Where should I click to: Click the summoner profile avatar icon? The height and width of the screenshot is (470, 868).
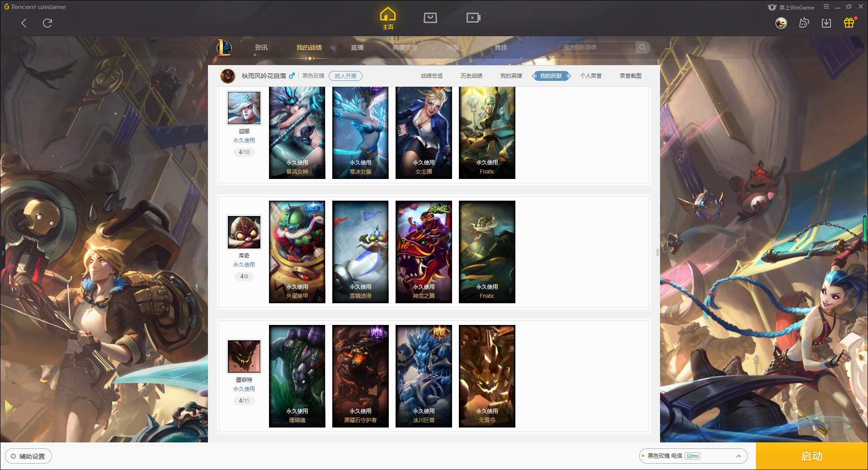228,76
